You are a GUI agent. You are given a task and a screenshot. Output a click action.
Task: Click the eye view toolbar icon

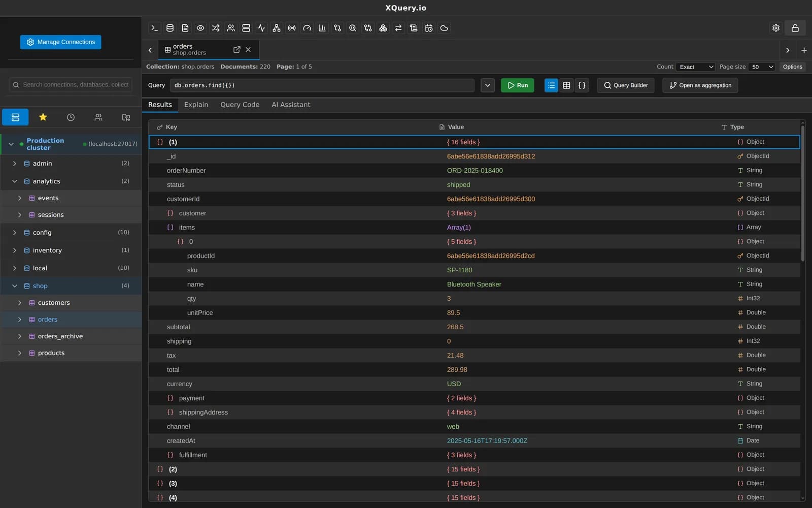(x=200, y=28)
